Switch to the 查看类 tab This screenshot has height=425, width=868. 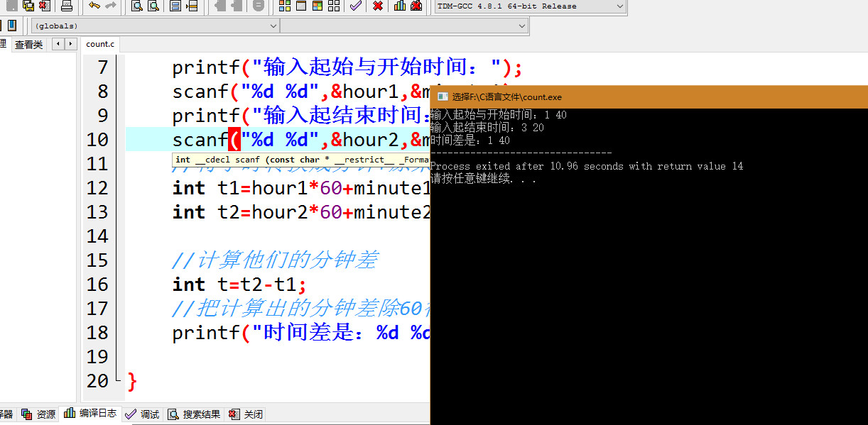29,45
